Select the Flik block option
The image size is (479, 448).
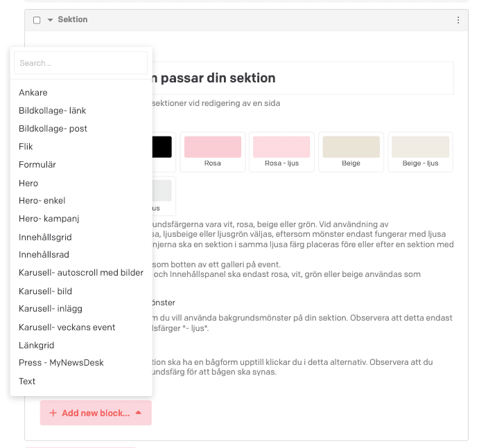[x=26, y=147]
